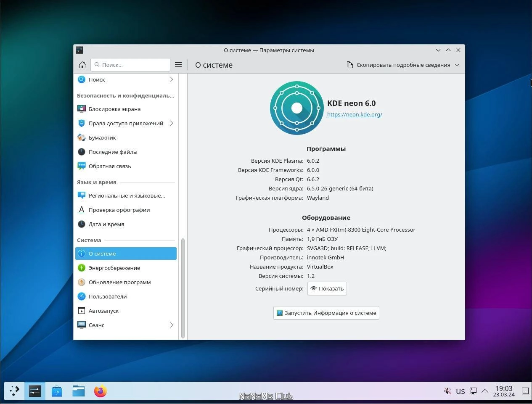Open Блокировка экрана settings

126,109
